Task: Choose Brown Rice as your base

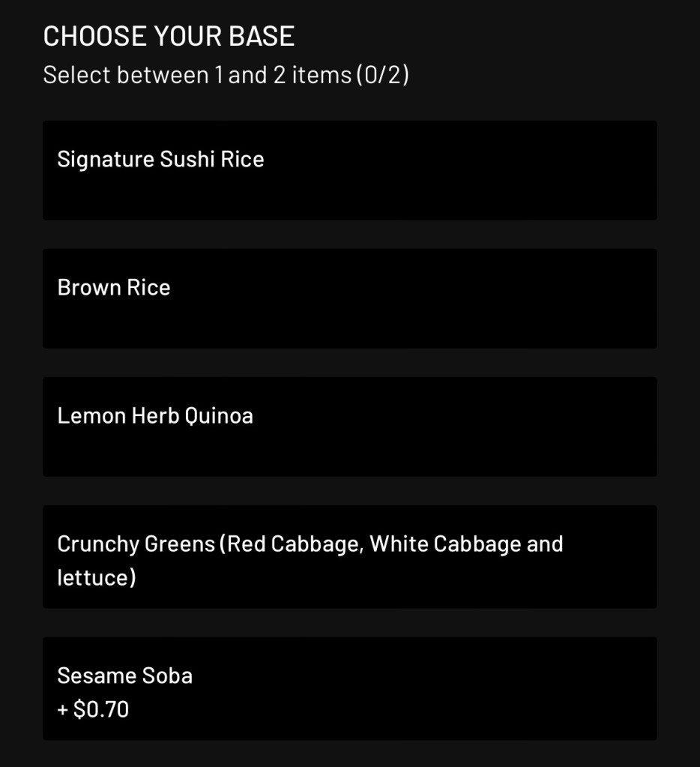Action: (x=349, y=298)
